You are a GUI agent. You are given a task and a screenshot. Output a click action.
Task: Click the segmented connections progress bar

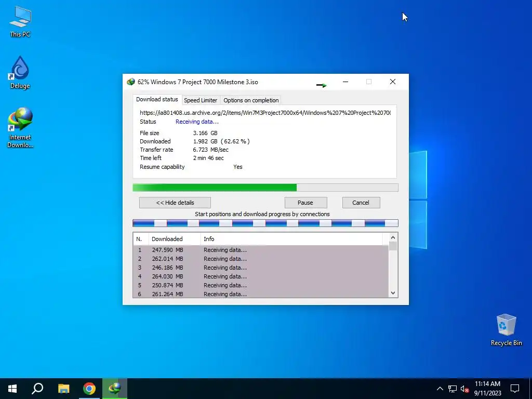(x=265, y=223)
